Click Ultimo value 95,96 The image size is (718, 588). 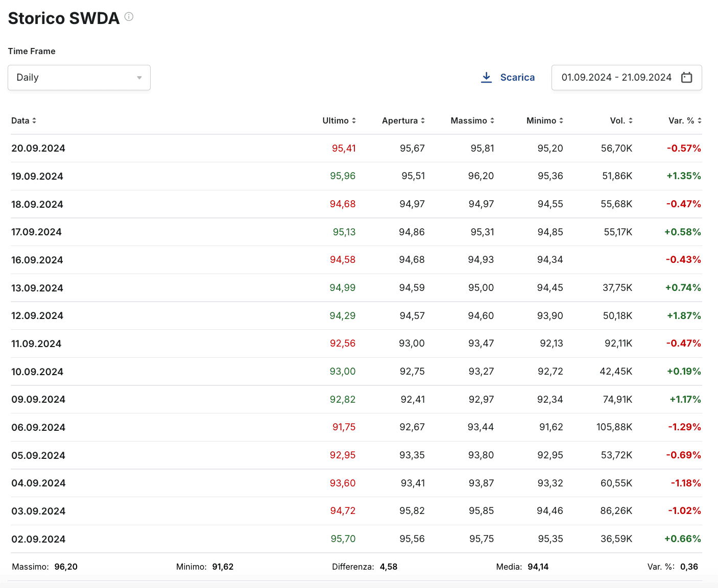(343, 176)
